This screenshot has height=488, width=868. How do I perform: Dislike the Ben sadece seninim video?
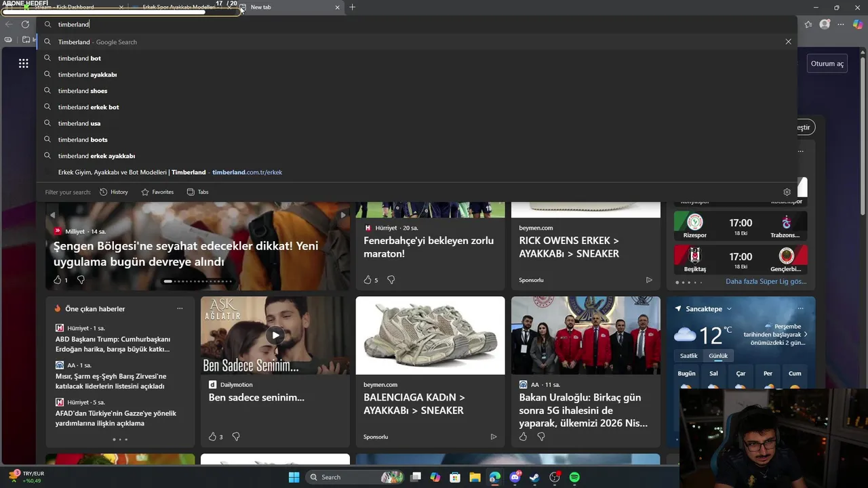[236, 436]
